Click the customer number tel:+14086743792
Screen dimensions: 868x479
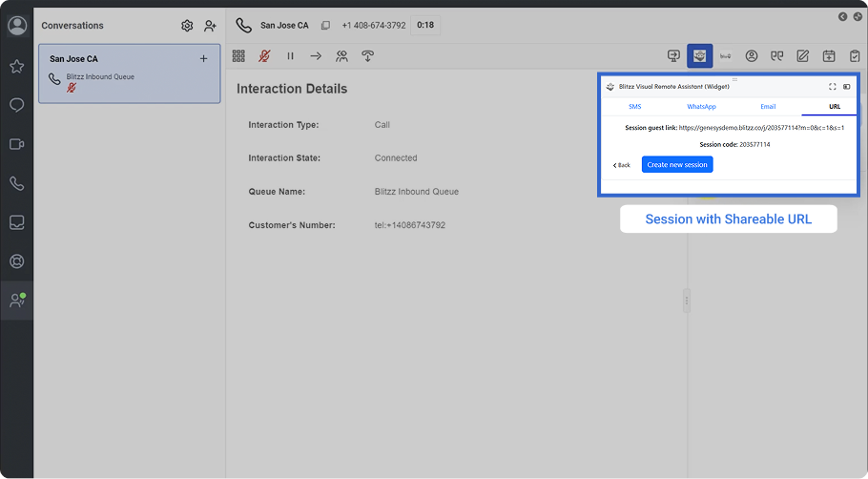[409, 225]
